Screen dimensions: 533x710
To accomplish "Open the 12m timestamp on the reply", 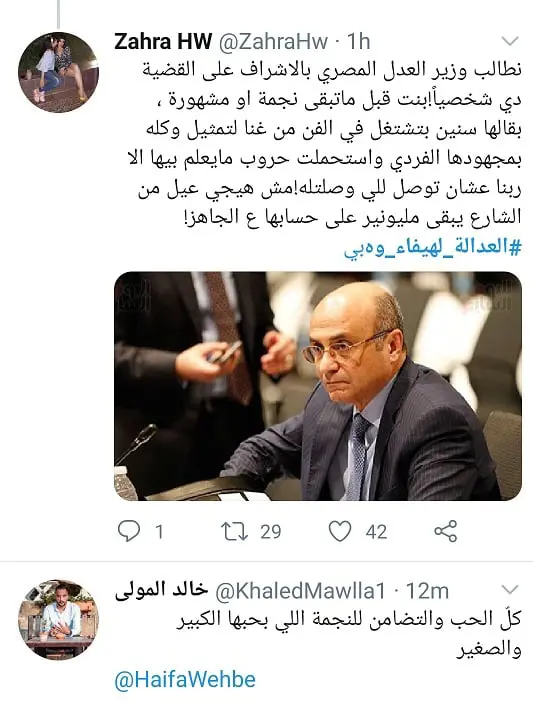I will [427, 590].
